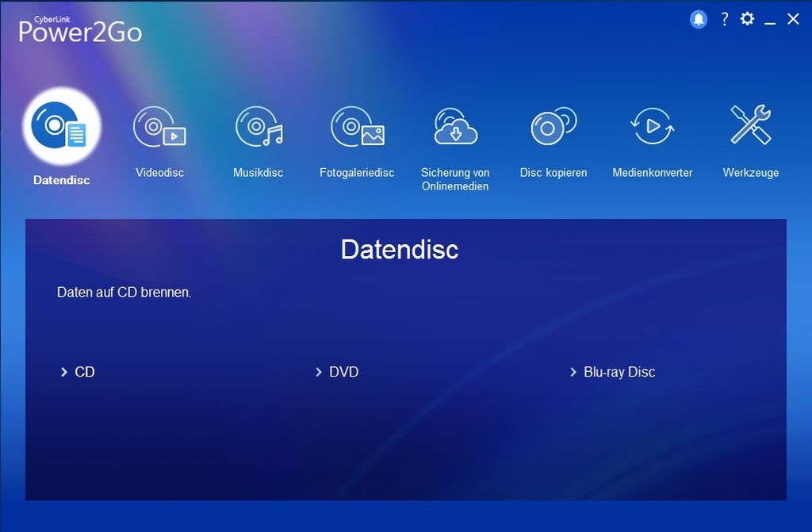812x532 pixels.
Task: Open the Videodisc category icon
Action: (159, 127)
